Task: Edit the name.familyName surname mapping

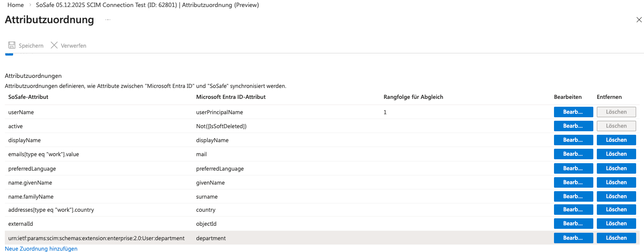Action: point(573,196)
